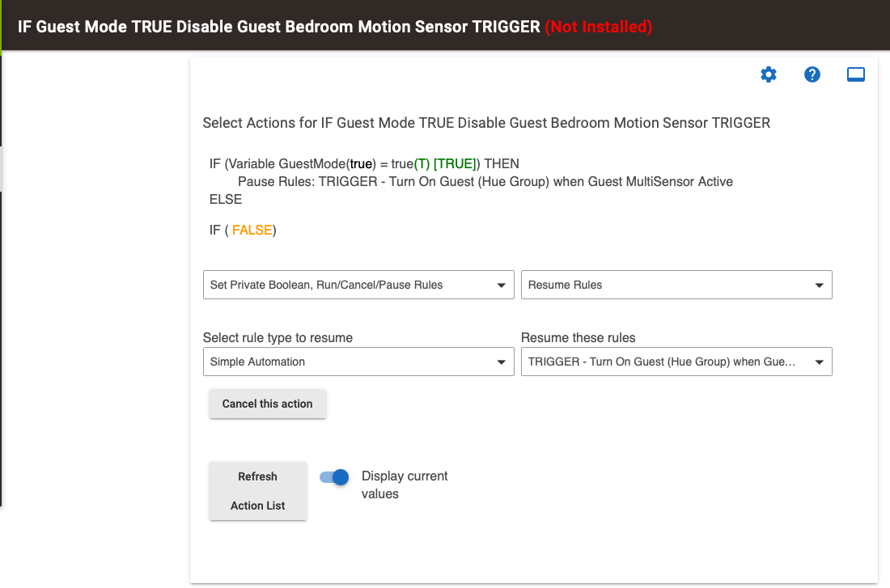Click the ELSE line in the action list
The height and width of the screenshot is (588, 890).
click(226, 199)
